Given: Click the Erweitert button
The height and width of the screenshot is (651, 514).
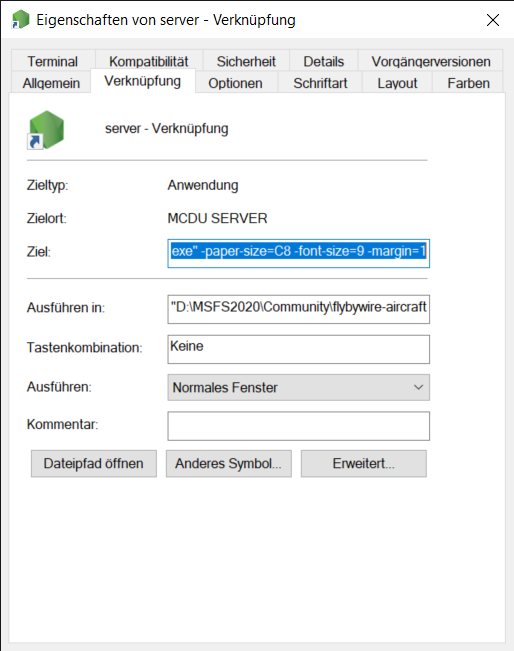Looking at the screenshot, I should (x=364, y=463).
